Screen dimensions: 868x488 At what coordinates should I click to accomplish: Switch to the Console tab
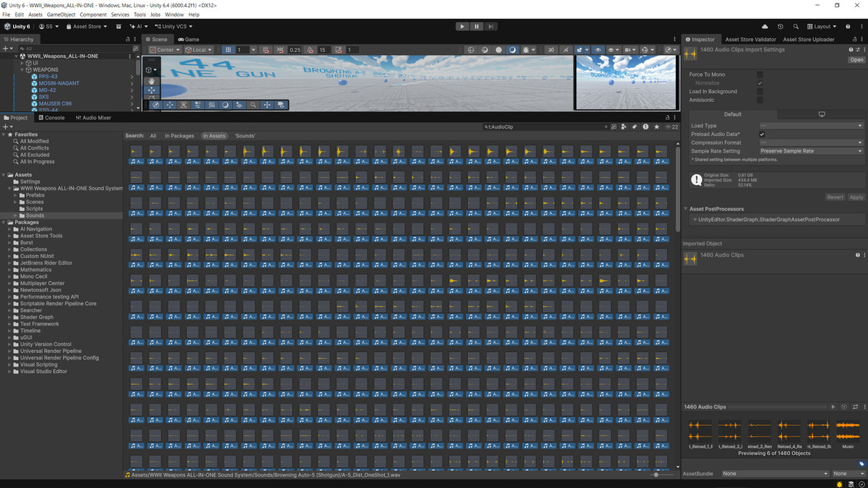pyautogui.click(x=51, y=118)
